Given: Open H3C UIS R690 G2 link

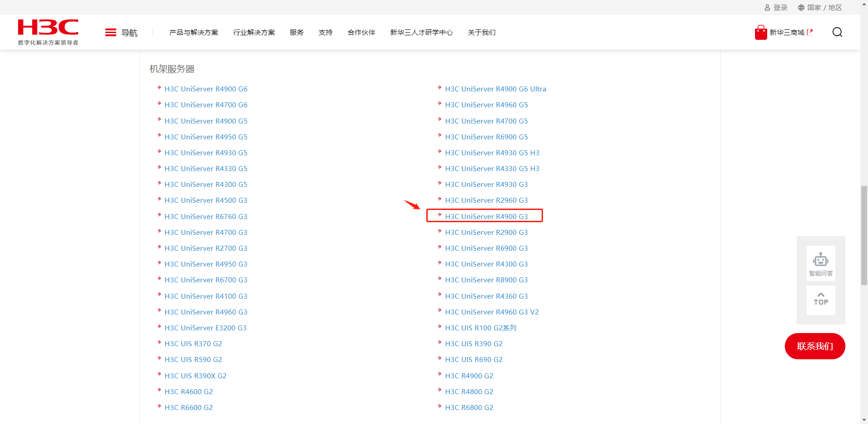Looking at the screenshot, I should [x=474, y=360].
